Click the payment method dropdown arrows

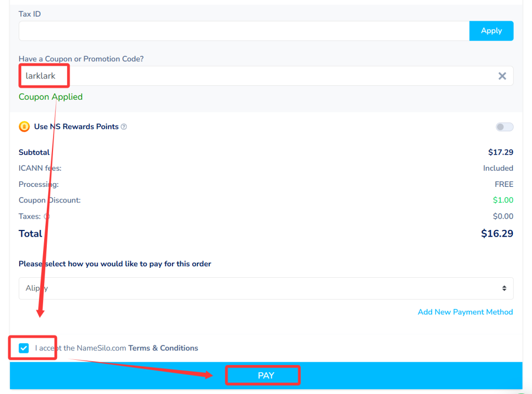coord(504,288)
